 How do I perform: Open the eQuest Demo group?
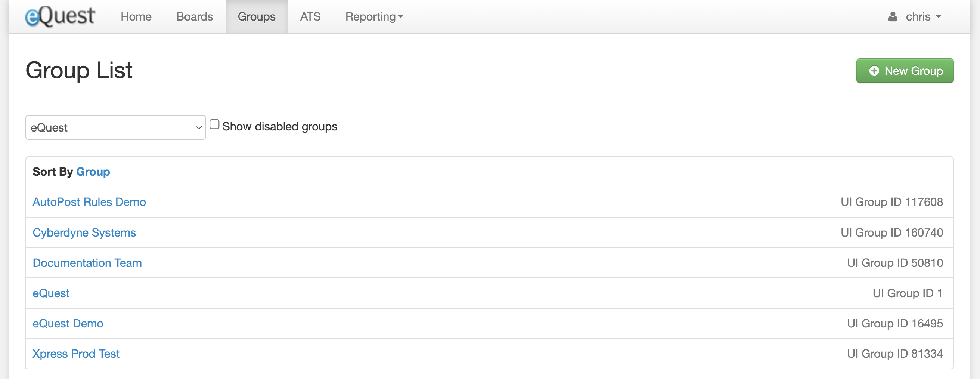click(x=68, y=323)
